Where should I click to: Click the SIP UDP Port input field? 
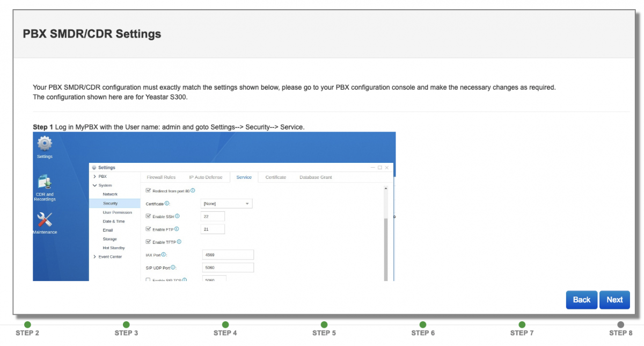[228, 267]
